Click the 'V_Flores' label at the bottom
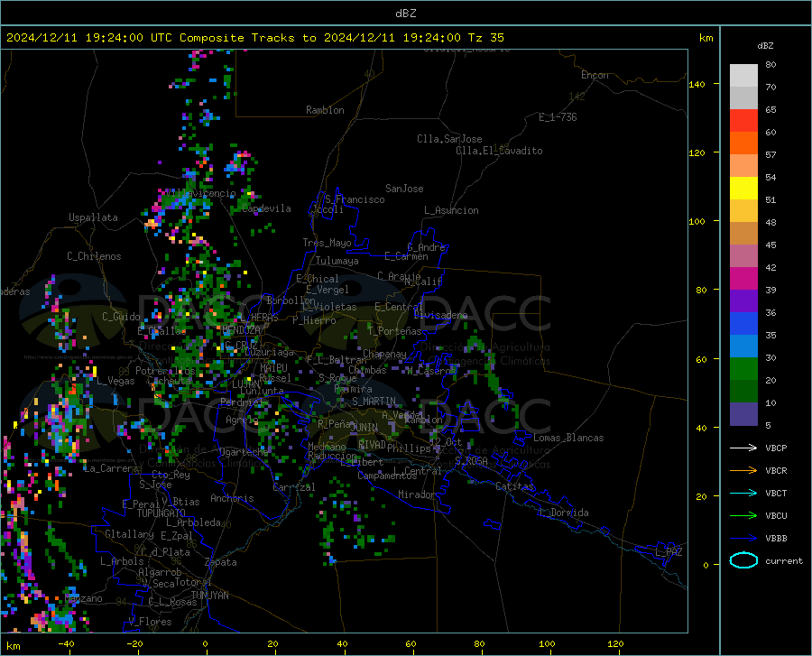 tap(150, 622)
